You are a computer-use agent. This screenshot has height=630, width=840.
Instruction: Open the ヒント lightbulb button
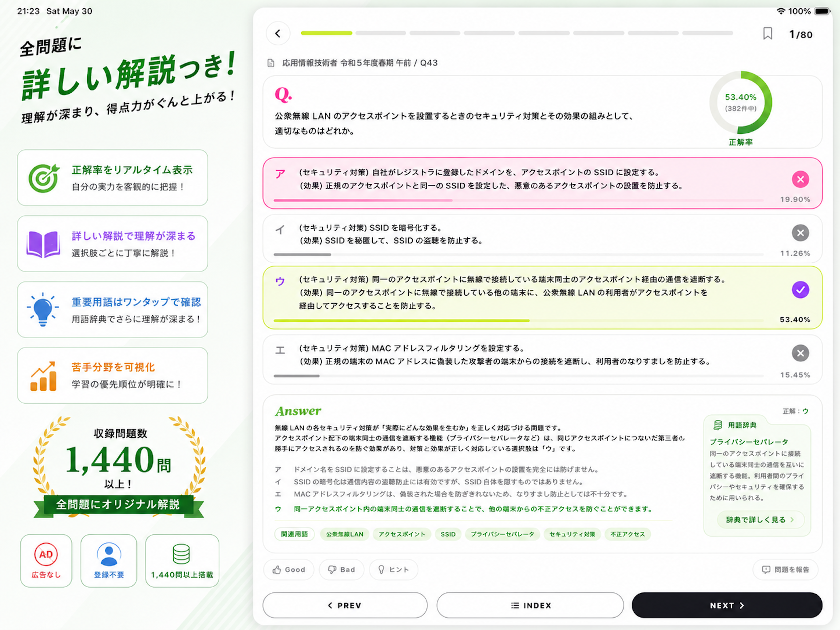[x=394, y=570]
